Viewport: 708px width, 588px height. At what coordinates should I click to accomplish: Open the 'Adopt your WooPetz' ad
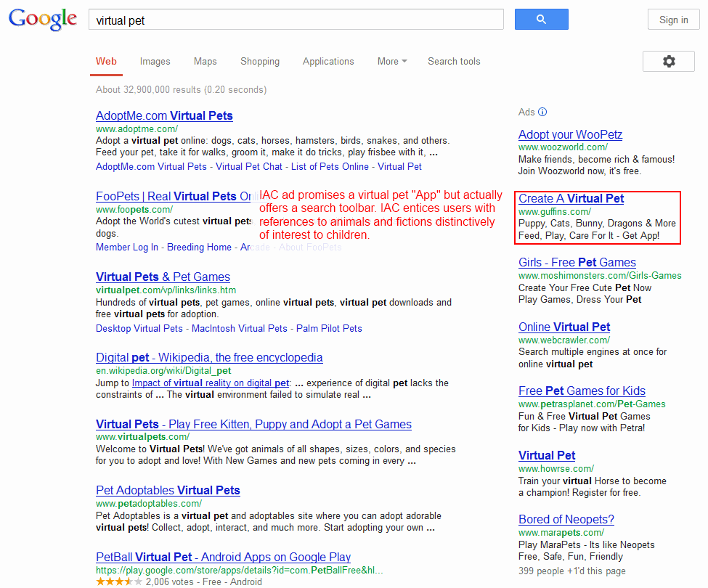click(570, 134)
